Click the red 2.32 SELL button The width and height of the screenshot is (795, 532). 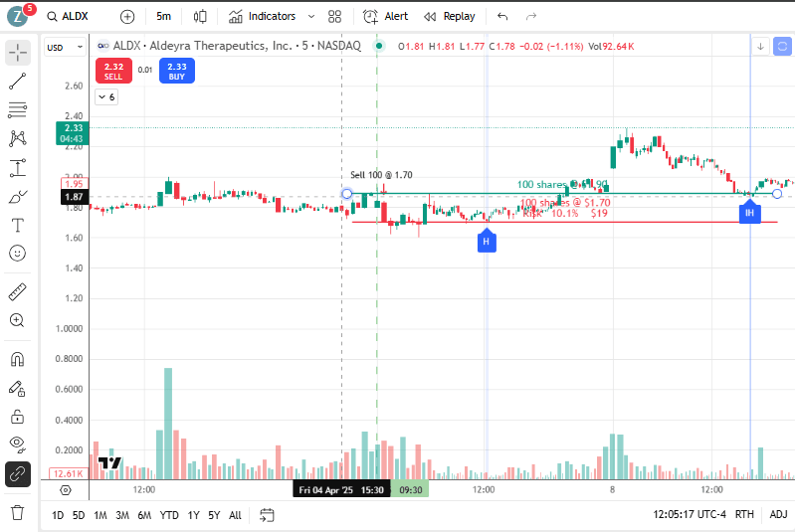[x=113, y=71]
